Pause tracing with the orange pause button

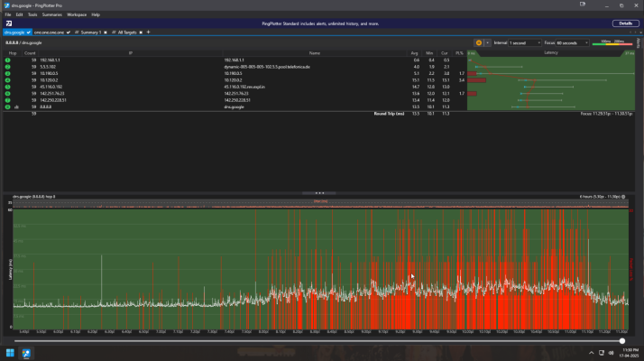pyautogui.click(x=478, y=42)
